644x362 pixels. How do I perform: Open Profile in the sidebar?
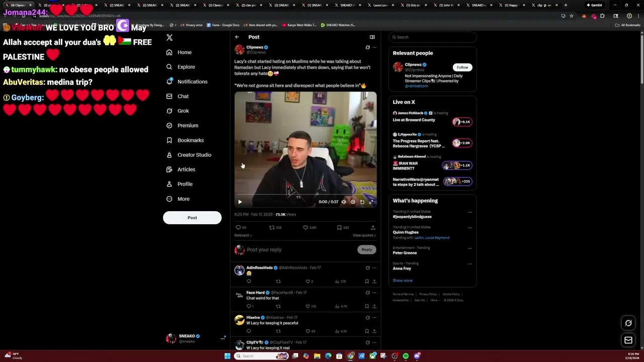(x=179, y=184)
